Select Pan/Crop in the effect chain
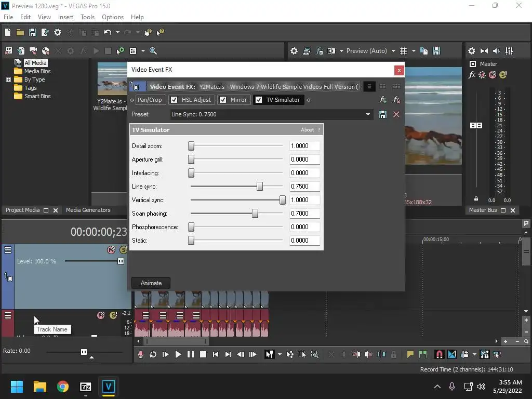Screen dimensions: 532x399 click(150, 100)
